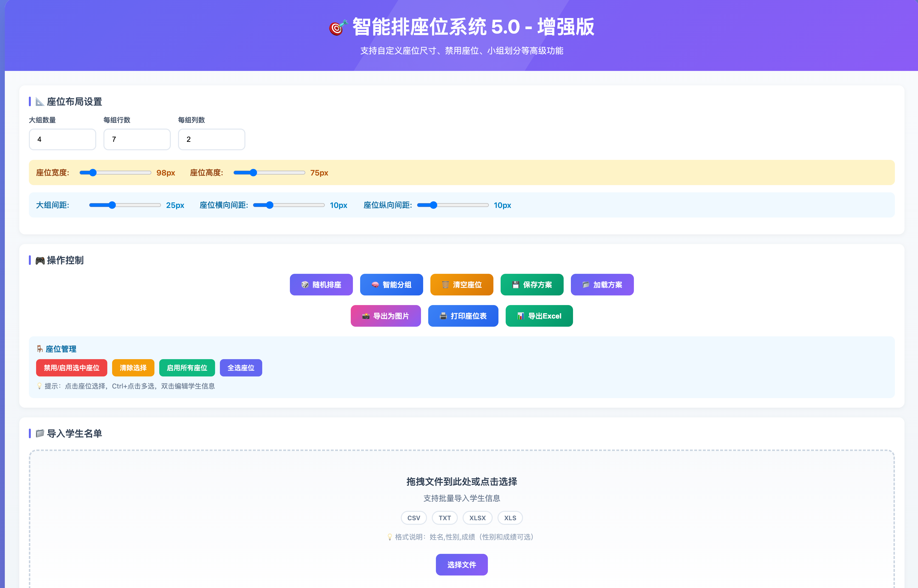Viewport: 918px width, 588px height.
Task: Click the dice icon on 随机排座
Action: [x=305, y=285]
